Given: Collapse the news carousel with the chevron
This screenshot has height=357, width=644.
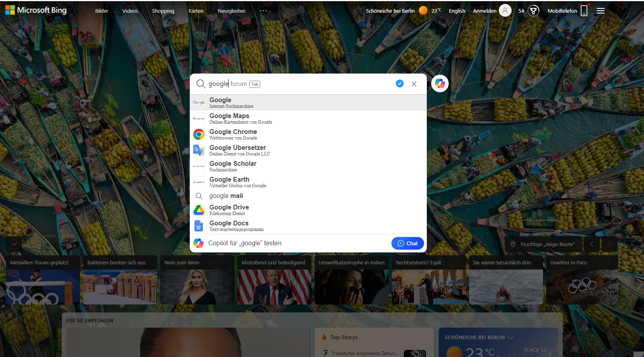Looking at the screenshot, I should pos(14,244).
